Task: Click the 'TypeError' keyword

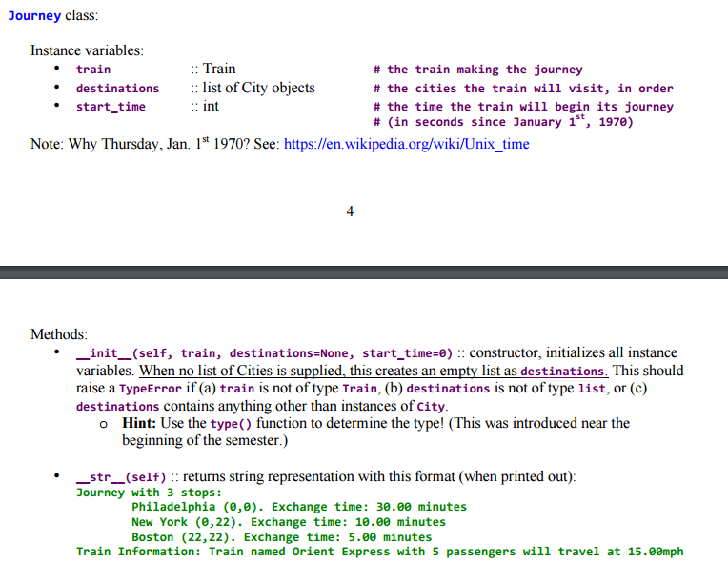Action: (150, 389)
